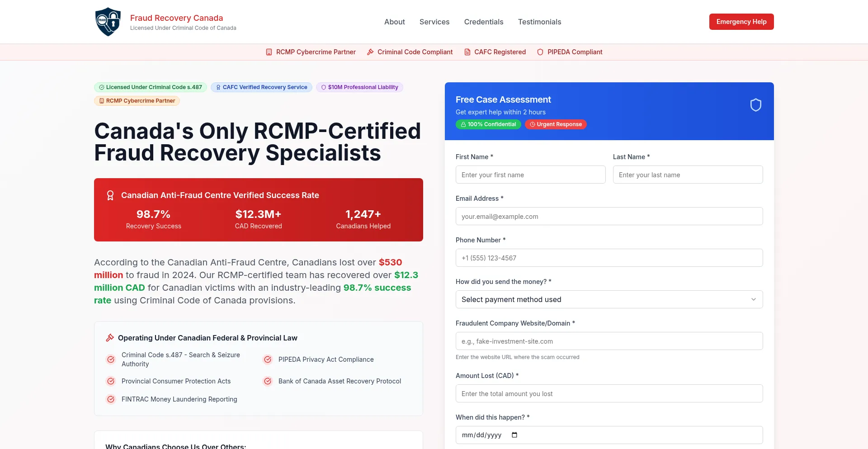868x449 pixels.
Task: Click the 100% Confidential green badge
Action: [488, 124]
